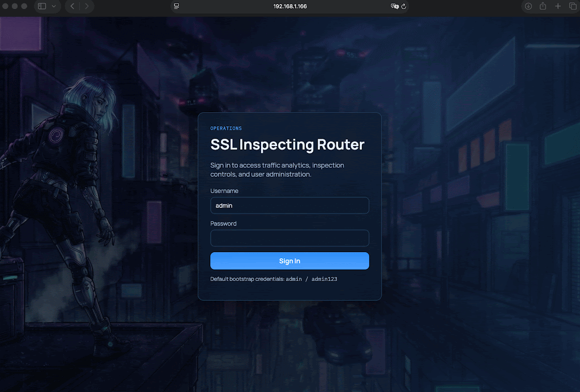580x392 pixels.
Task: Click the Username field label
Action: pyautogui.click(x=224, y=191)
